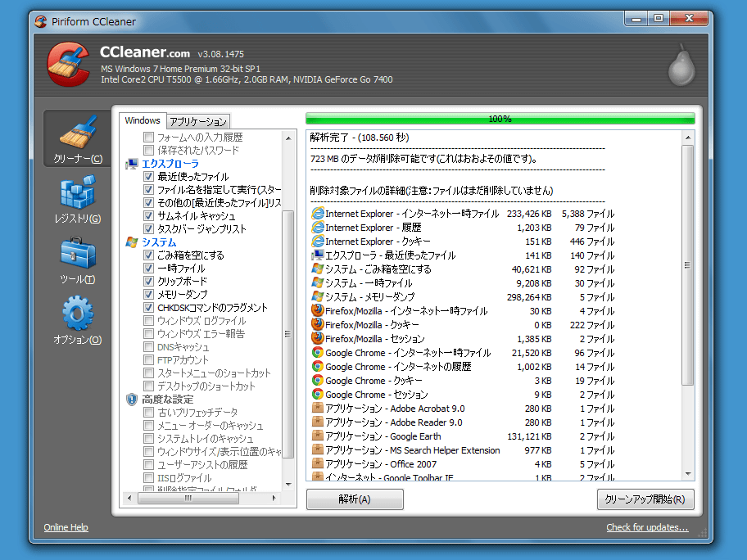Switch to the アプリケーション tab

coord(197,121)
